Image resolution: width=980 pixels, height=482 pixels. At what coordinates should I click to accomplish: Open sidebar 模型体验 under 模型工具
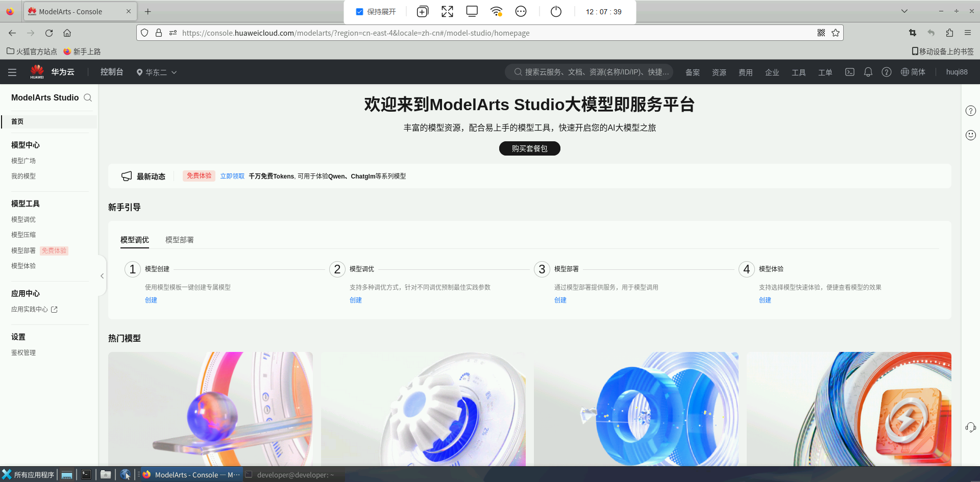coord(23,266)
